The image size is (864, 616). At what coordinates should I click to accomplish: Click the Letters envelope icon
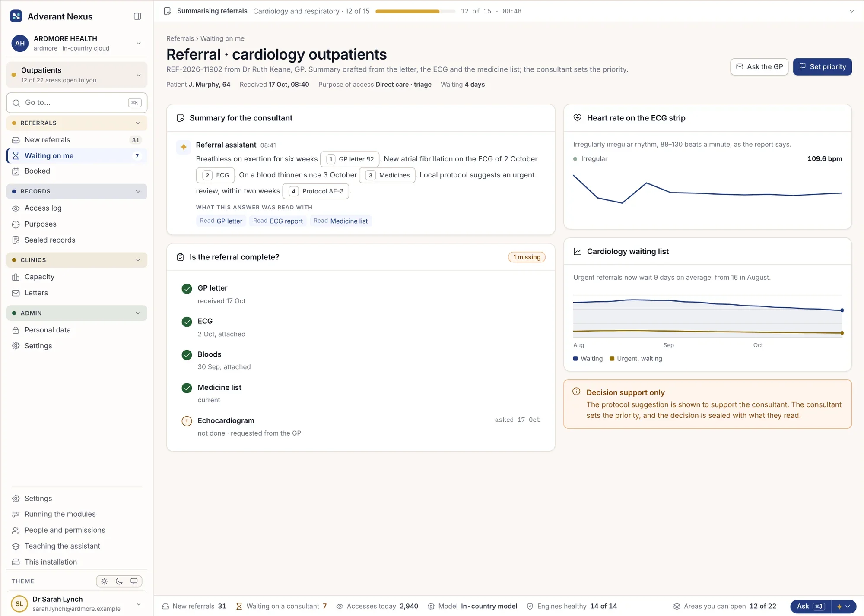16,293
